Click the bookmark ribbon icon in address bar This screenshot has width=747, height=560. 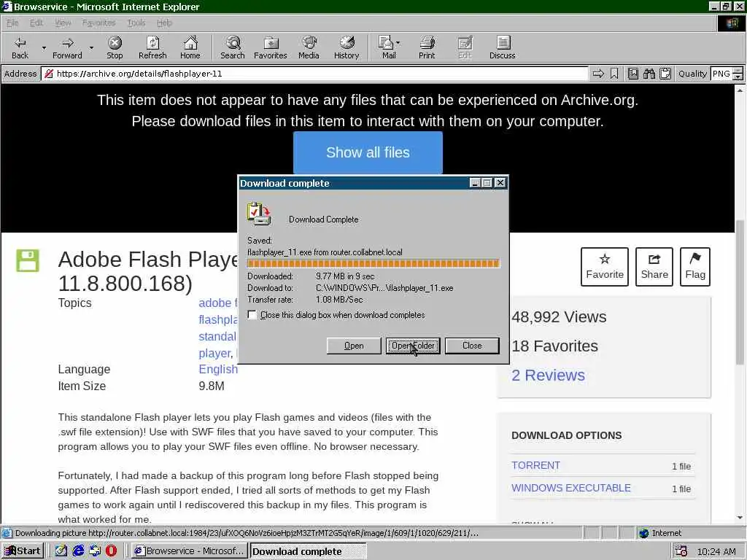614,74
